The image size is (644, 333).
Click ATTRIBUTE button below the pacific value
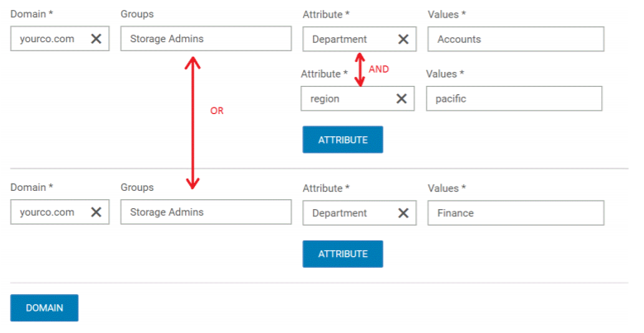343,140
